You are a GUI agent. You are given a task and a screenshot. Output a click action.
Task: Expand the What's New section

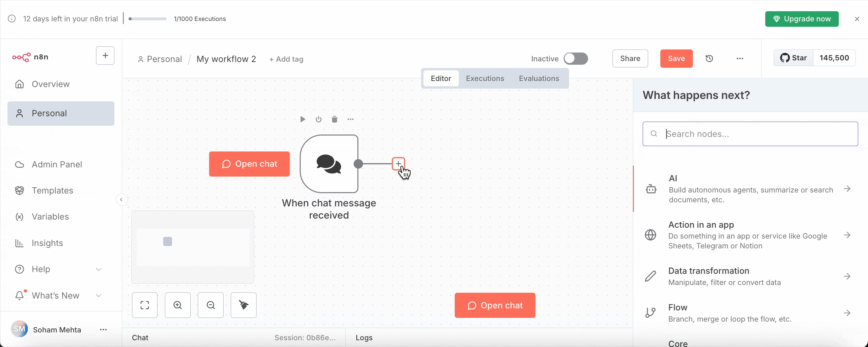99,295
